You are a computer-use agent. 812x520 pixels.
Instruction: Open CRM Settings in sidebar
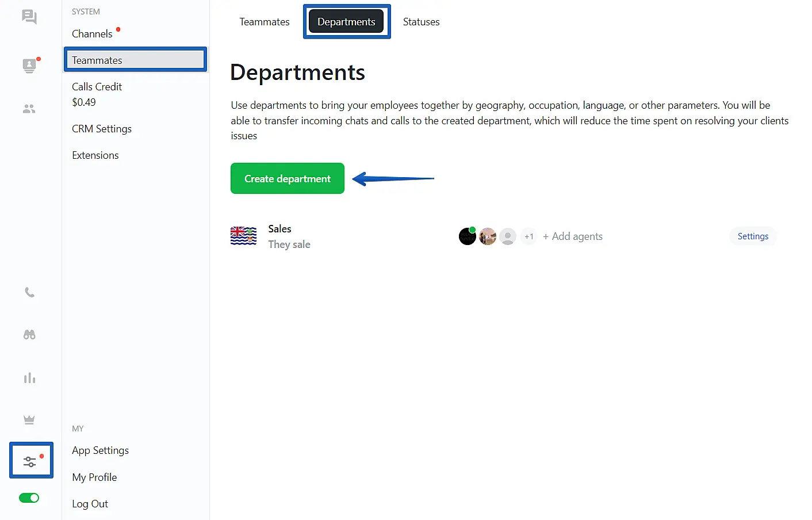[x=102, y=129]
